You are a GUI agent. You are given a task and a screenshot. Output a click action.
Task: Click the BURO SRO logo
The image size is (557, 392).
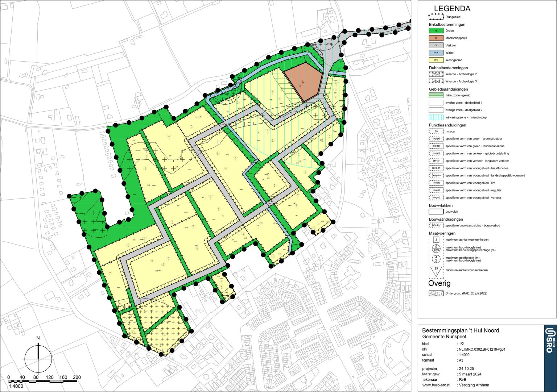point(550,340)
